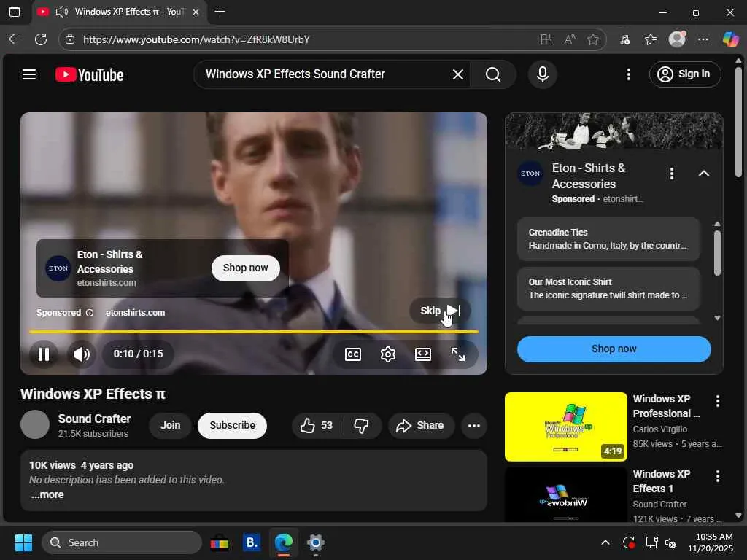Screen dimensions: 747x560
Task: Toggle closed captions in the player
Action: coord(352,354)
